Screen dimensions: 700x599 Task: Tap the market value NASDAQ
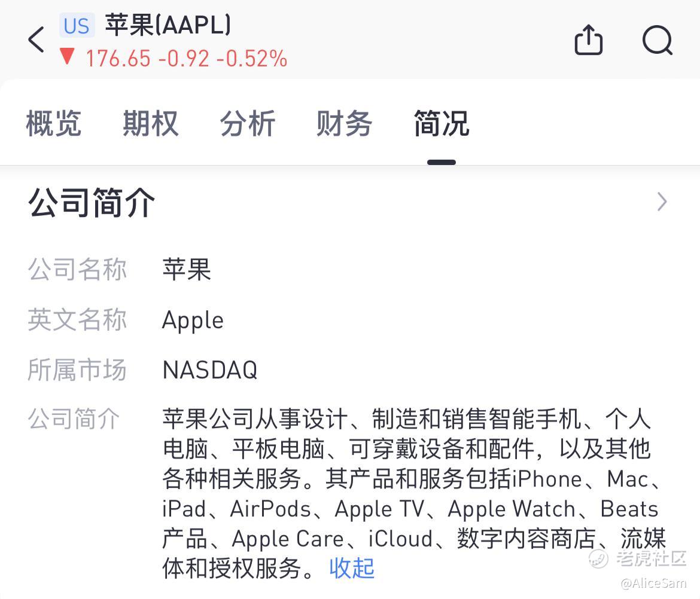click(210, 370)
